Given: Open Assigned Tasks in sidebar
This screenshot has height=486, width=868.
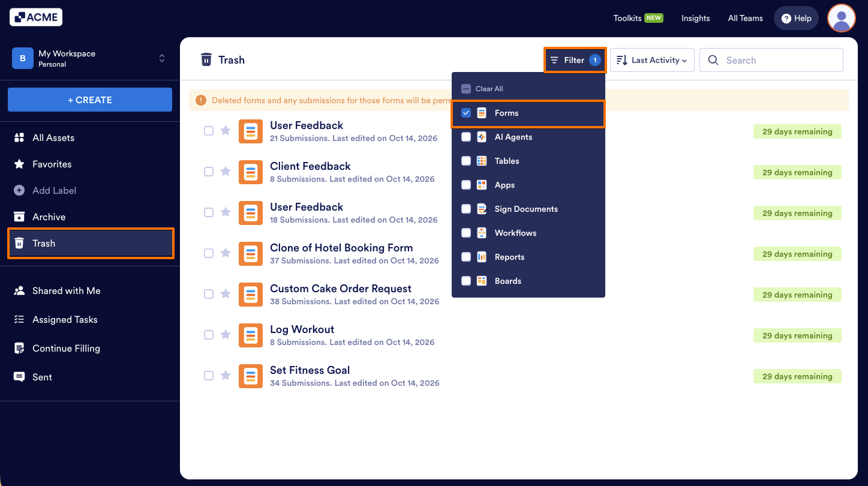Looking at the screenshot, I should (90, 320).
